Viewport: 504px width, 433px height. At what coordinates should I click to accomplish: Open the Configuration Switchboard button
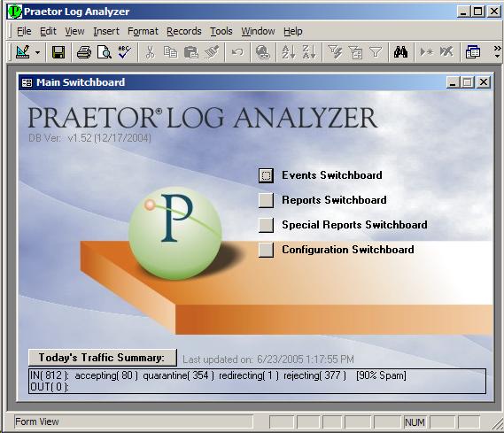click(266, 250)
